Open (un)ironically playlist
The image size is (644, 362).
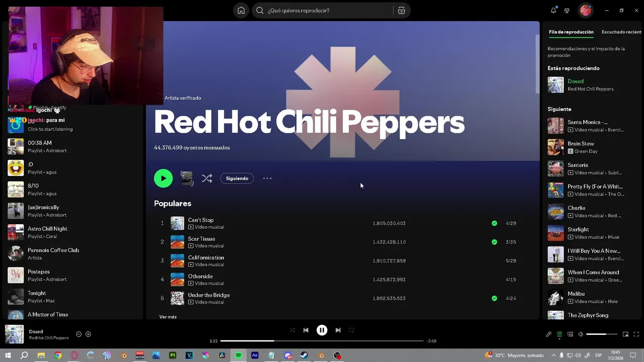73,211
